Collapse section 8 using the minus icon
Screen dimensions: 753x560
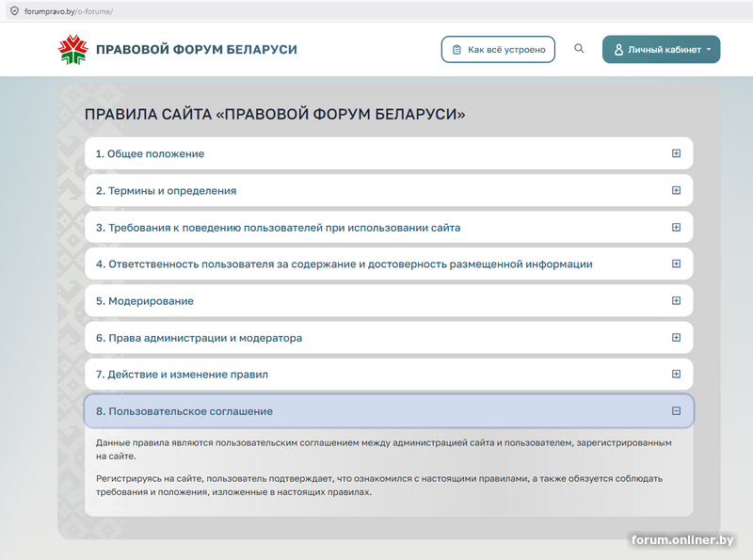(x=676, y=411)
